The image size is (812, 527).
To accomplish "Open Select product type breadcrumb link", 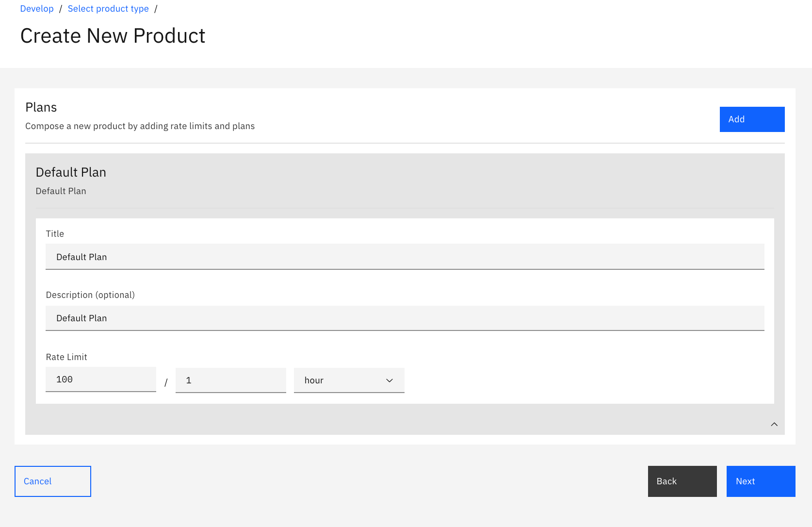I will pyautogui.click(x=108, y=8).
